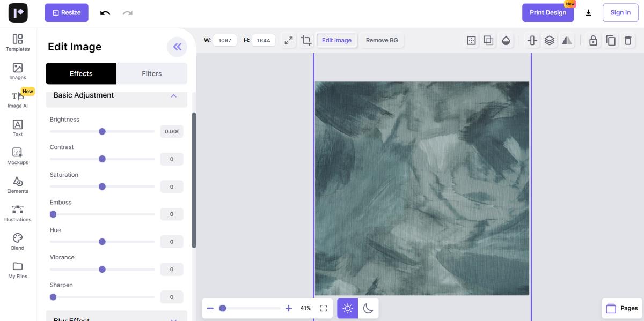Image resolution: width=644 pixels, height=321 pixels.
Task: Collapse the Edit Image panel
Action: click(x=177, y=47)
